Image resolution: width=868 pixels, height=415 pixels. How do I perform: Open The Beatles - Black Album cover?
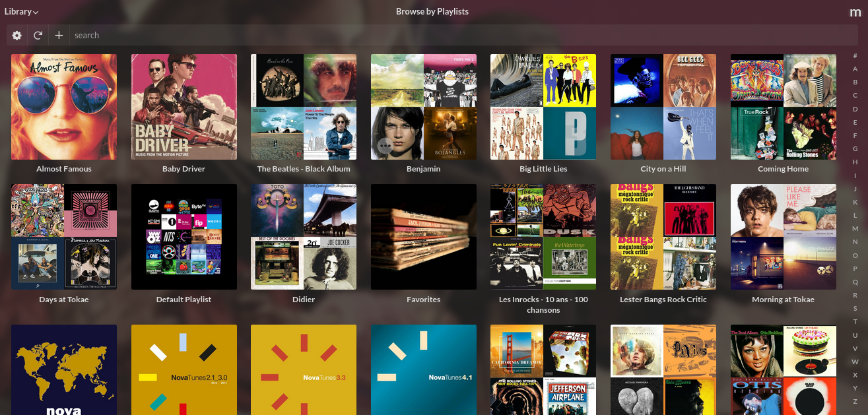coord(304,107)
